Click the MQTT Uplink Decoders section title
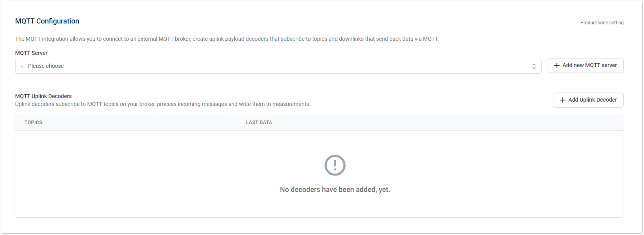This screenshot has height=235, width=644. tap(43, 96)
